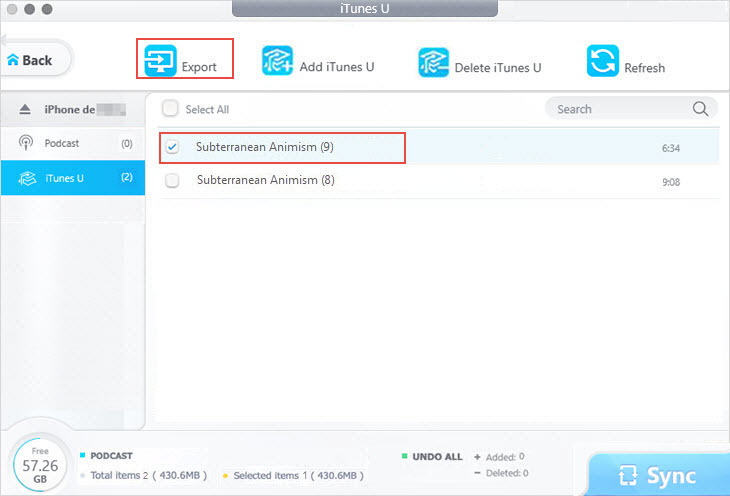
Task: Click the Delete iTunes U label
Action: [498, 68]
